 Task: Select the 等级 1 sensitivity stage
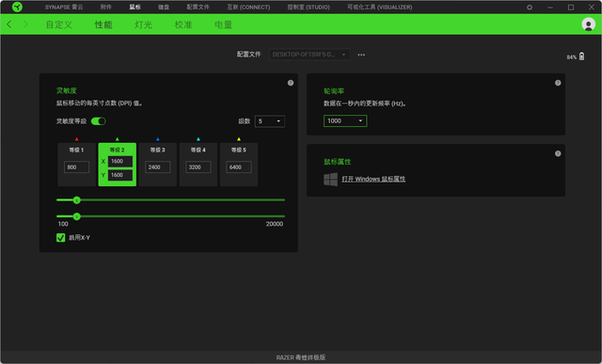coord(77,165)
